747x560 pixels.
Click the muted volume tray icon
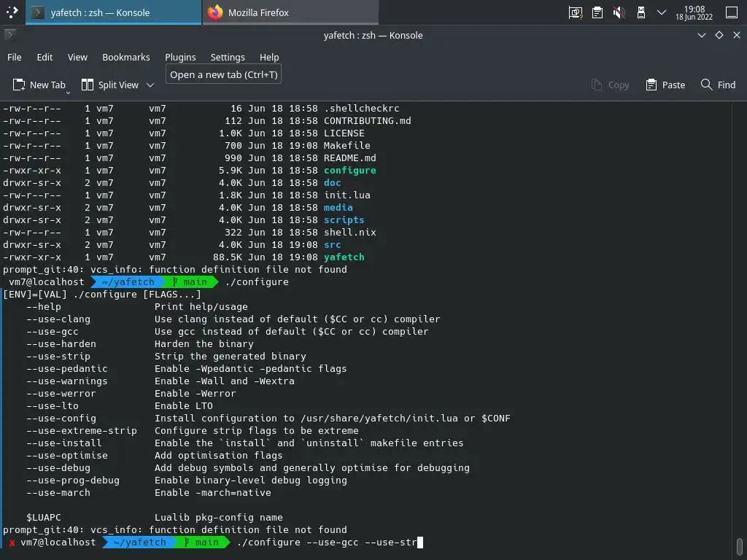click(619, 13)
